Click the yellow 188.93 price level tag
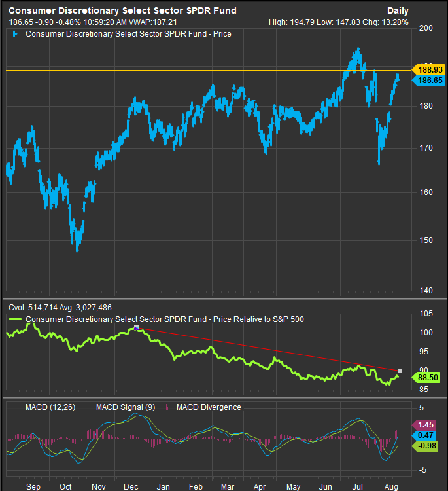 coord(428,70)
